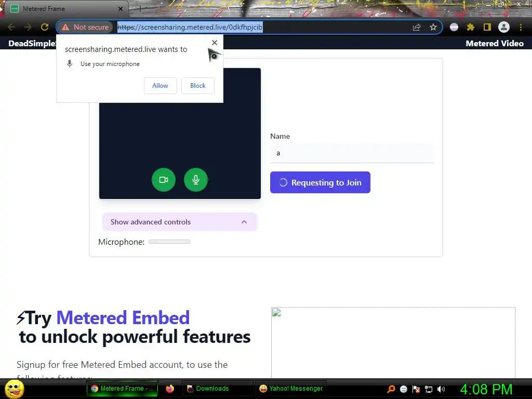Switch to Metered Frame taskbar item
This screenshot has width=532, height=399.
coord(123,389)
